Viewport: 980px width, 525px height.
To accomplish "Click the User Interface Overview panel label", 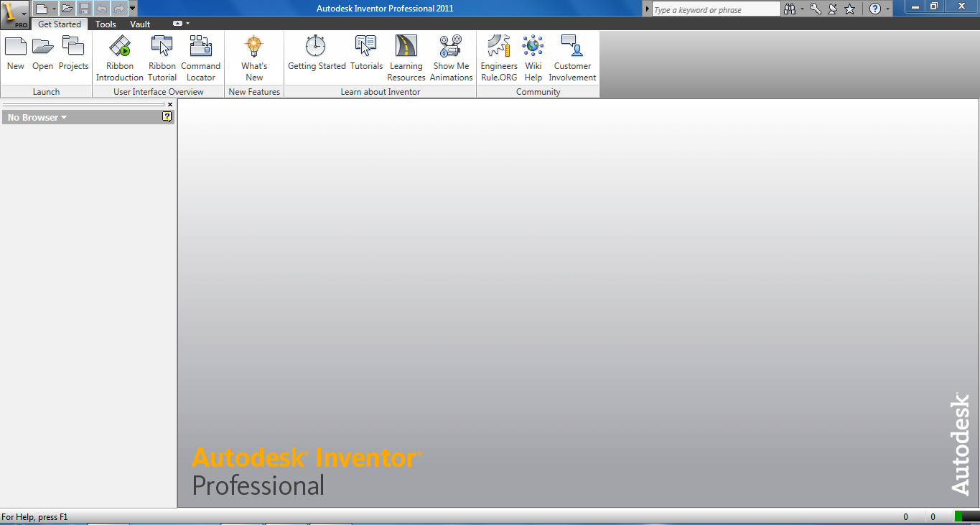I will click(159, 92).
